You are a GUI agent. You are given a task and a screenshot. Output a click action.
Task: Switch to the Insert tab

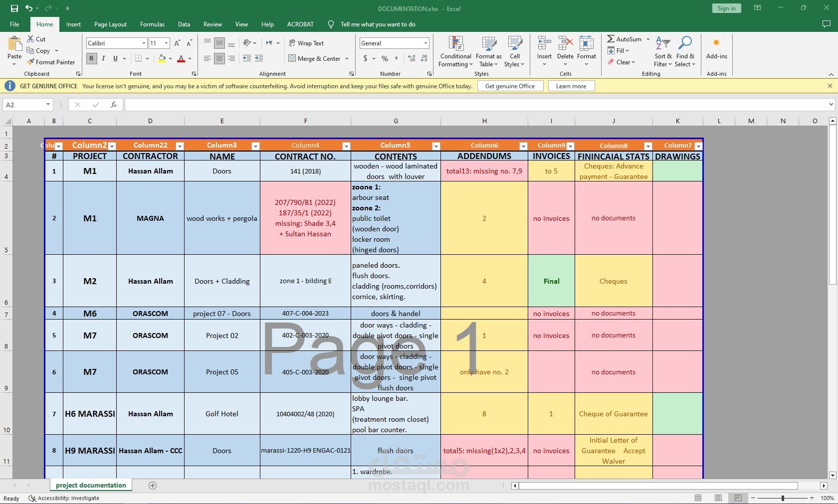point(73,24)
